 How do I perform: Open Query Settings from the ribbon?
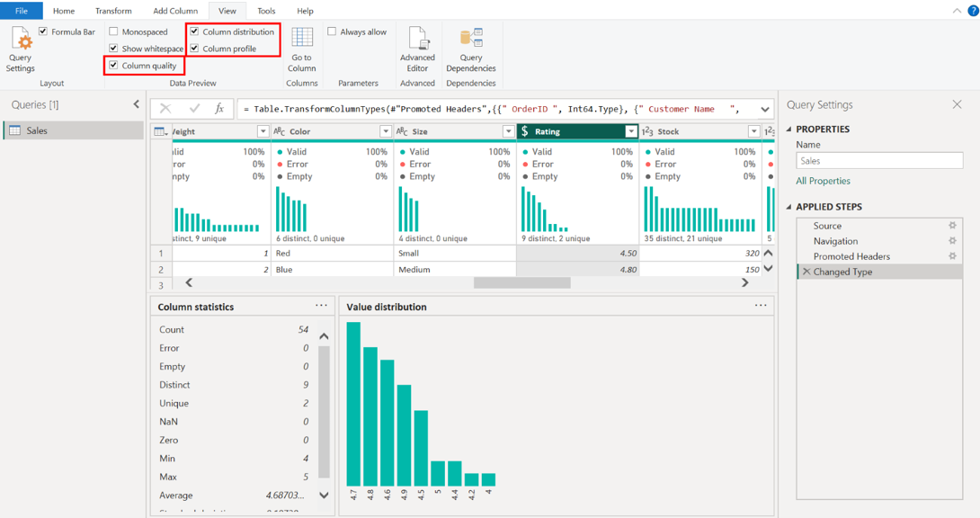[x=20, y=49]
